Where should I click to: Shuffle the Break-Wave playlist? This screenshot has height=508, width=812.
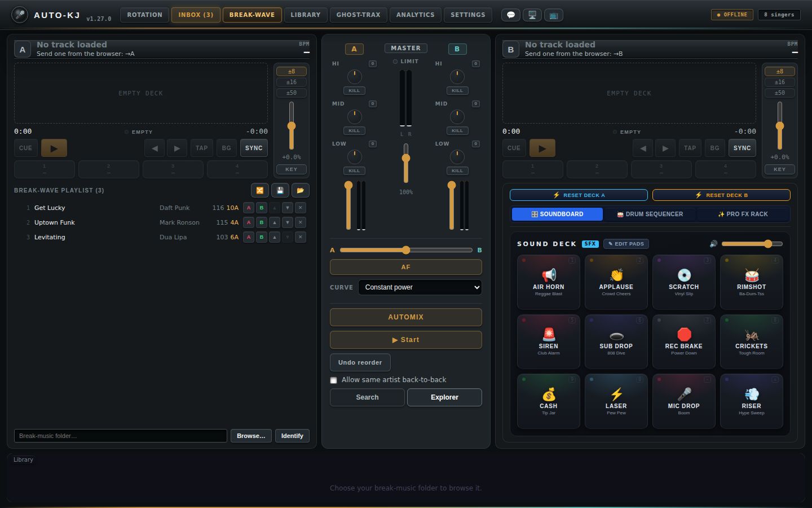(x=260, y=191)
